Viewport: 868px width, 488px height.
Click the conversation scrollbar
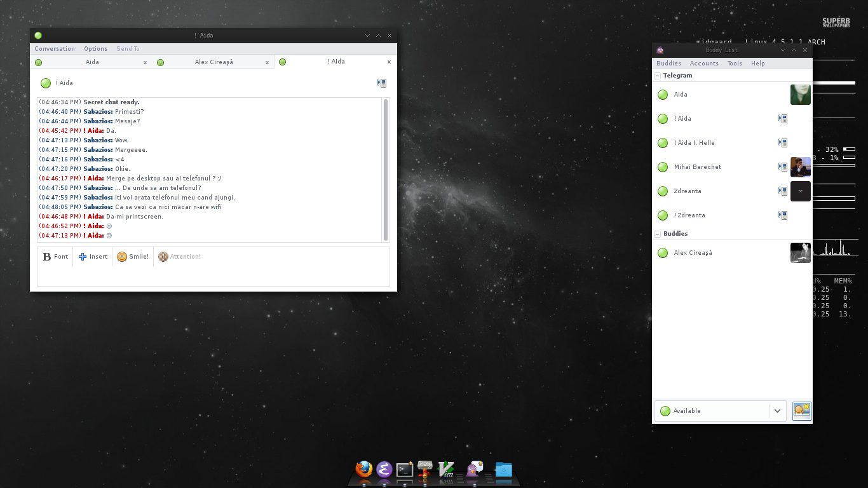point(385,170)
